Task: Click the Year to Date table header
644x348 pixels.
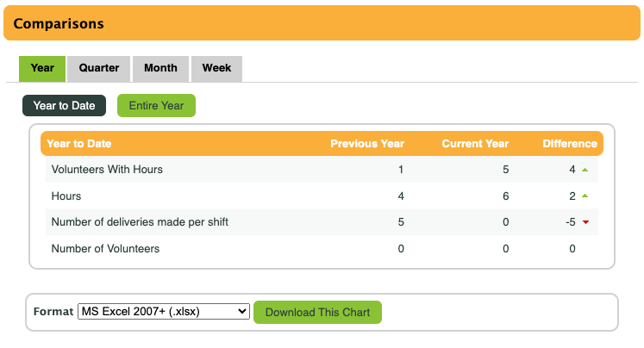Action: coord(79,144)
